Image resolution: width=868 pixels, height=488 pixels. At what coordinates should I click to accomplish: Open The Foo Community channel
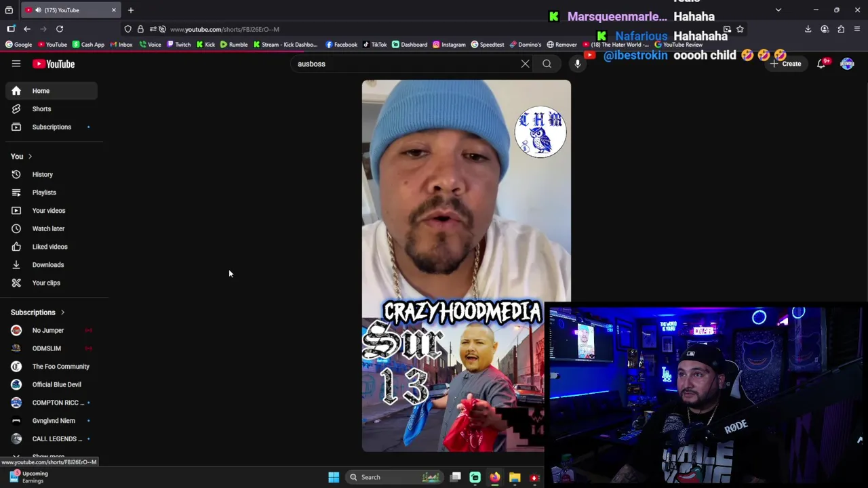52,367
